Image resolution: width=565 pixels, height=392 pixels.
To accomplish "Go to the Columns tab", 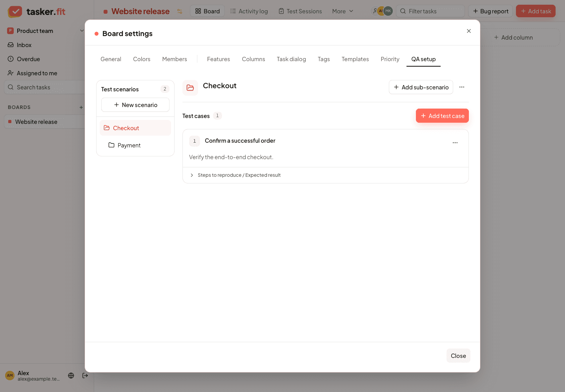I will coord(253,59).
